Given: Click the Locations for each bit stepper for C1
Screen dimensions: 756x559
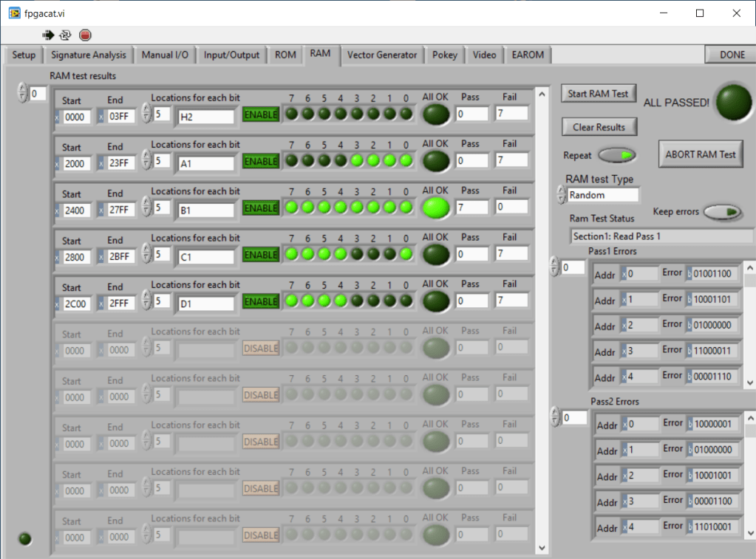Looking at the screenshot, I should coord(146,255).
